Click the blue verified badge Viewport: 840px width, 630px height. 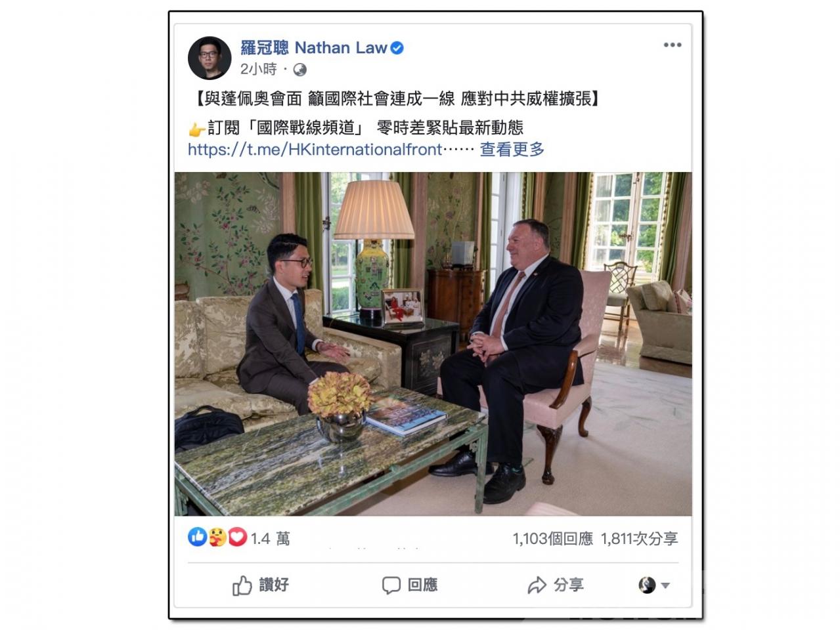tap(397, 48)
